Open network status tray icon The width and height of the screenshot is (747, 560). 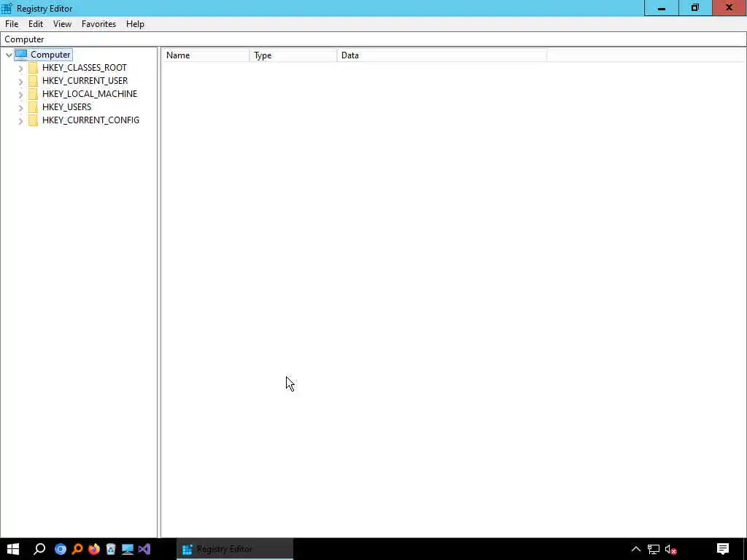653,550
